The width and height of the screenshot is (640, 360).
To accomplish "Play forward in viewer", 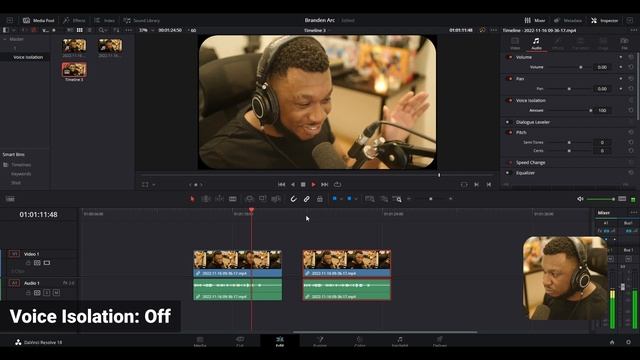I will [313, 185].
